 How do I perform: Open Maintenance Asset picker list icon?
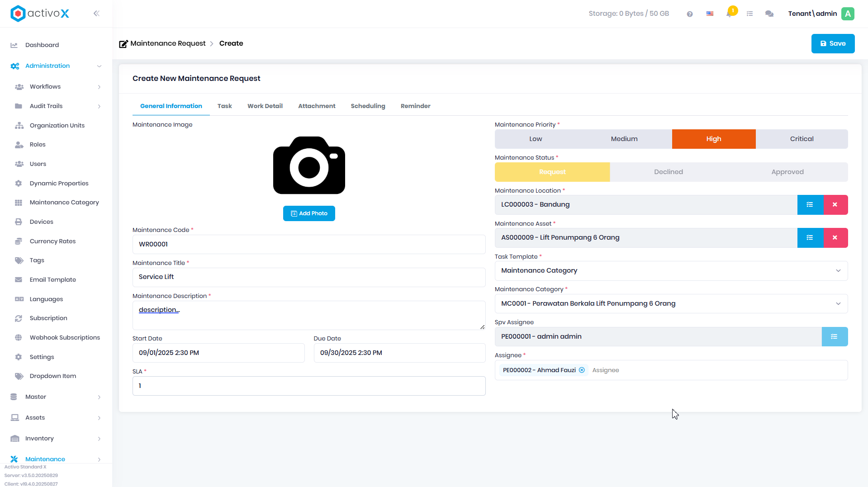point(810,238)
